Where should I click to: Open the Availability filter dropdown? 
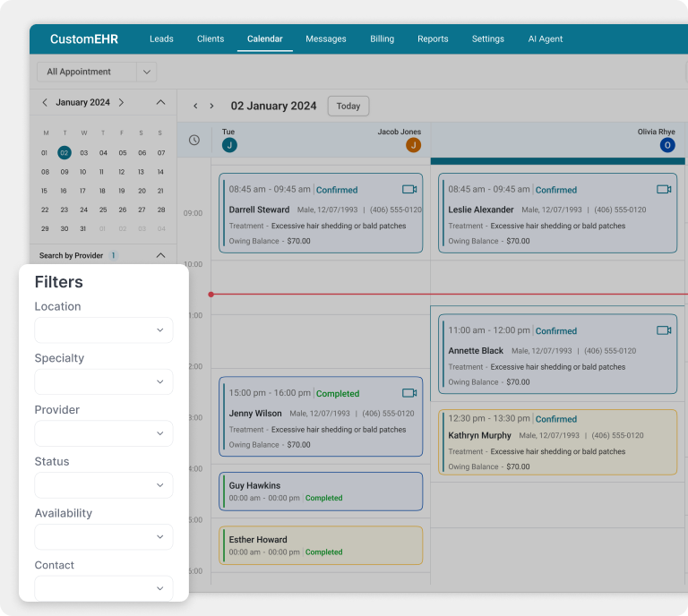pyautogui.click(x=104, y=536)
